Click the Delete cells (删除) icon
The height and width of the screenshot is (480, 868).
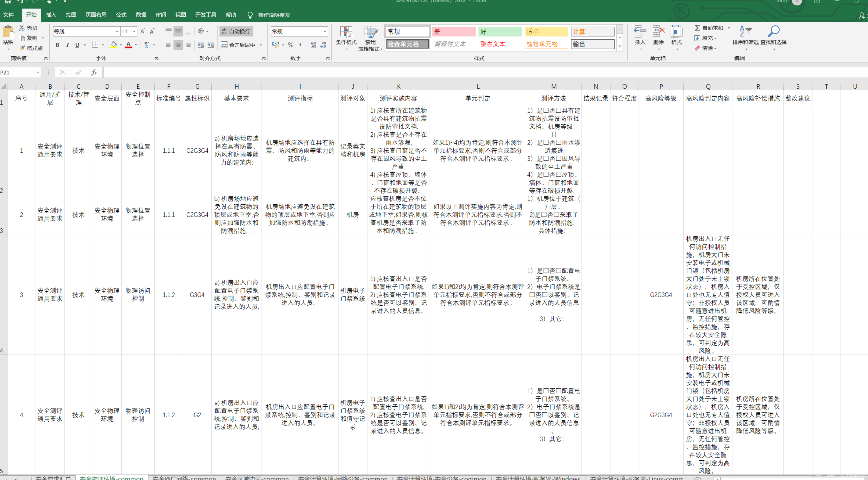[658, 32]
